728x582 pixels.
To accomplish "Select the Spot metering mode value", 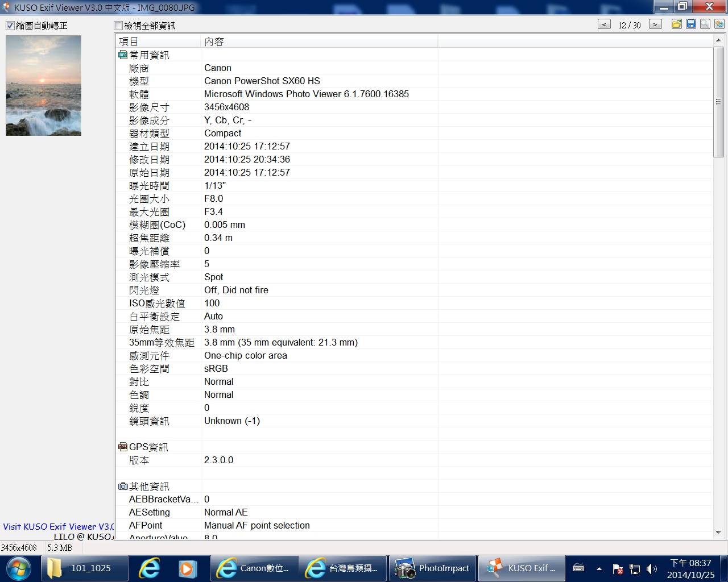I will coord(214,277).
